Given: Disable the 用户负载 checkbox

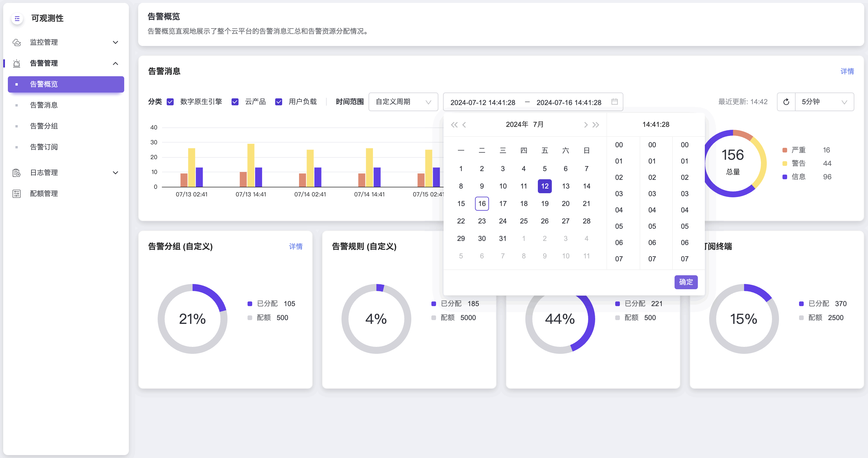Looking at the screenshot, I should [x=278, y=102].
